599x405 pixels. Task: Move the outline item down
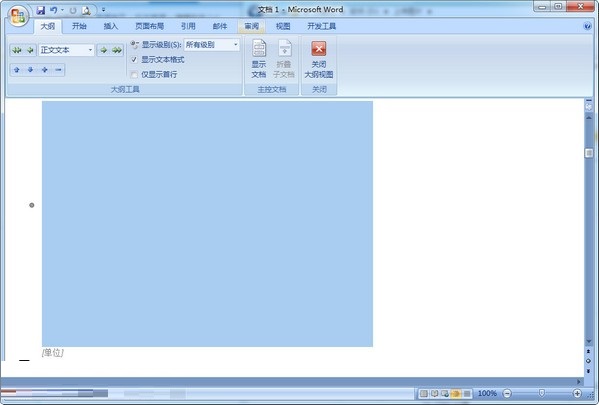[x=30, y=70]
